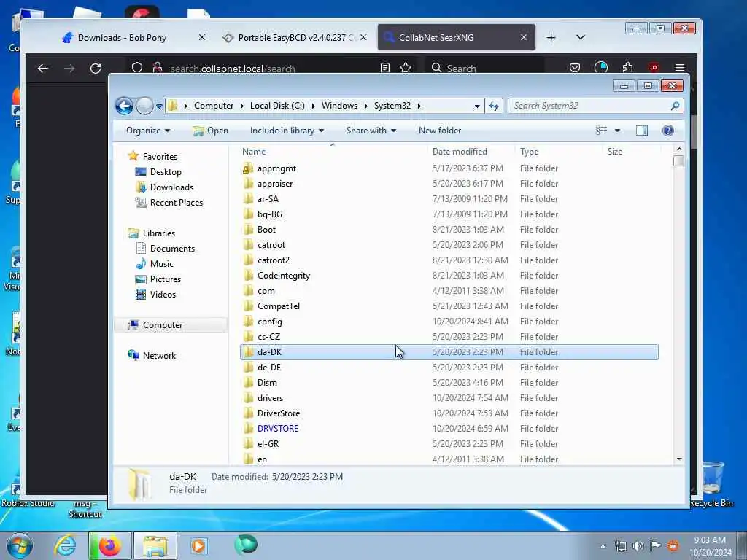Screen dimensions: 747x560
Task: Click Windows in the address breadcrumb
Action: point(339,106)
